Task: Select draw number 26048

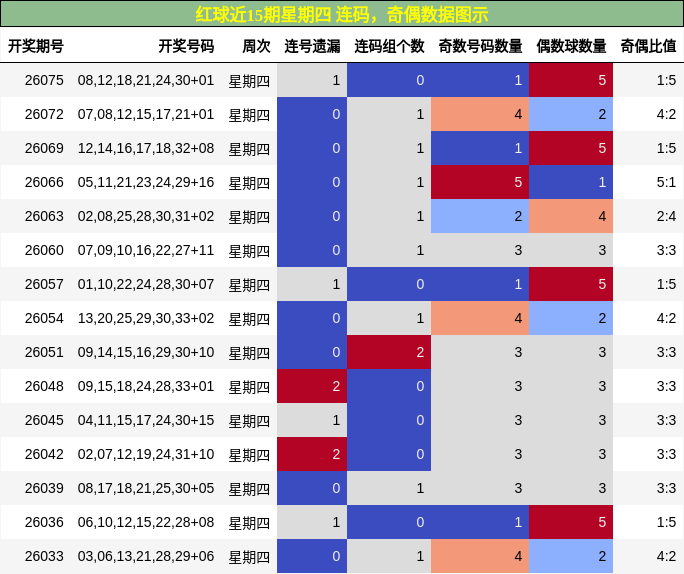Action: pos(44,386)
